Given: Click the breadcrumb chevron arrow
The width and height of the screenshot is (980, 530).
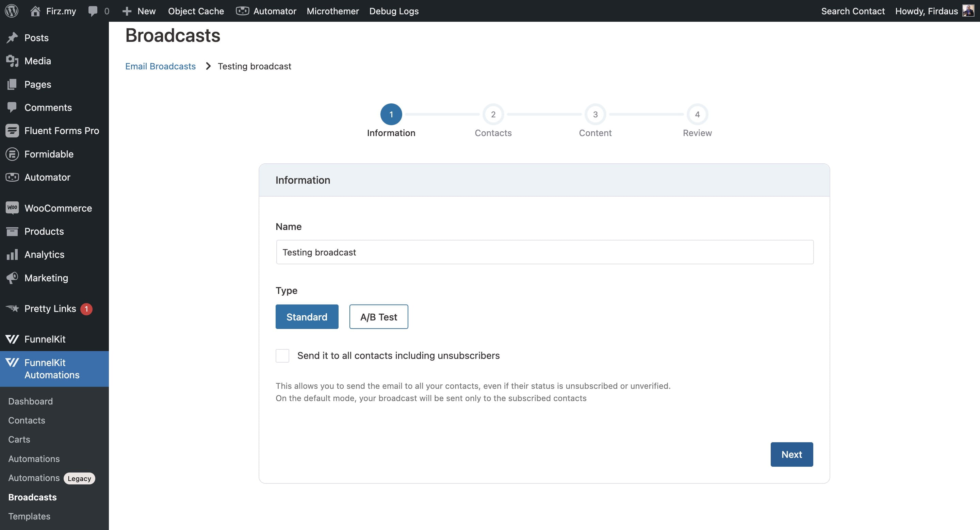Looking at the screenshot, I should point(208,66).
